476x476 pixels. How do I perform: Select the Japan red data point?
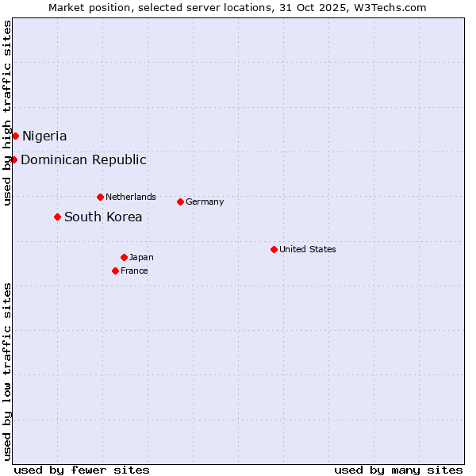pos(124,257)
